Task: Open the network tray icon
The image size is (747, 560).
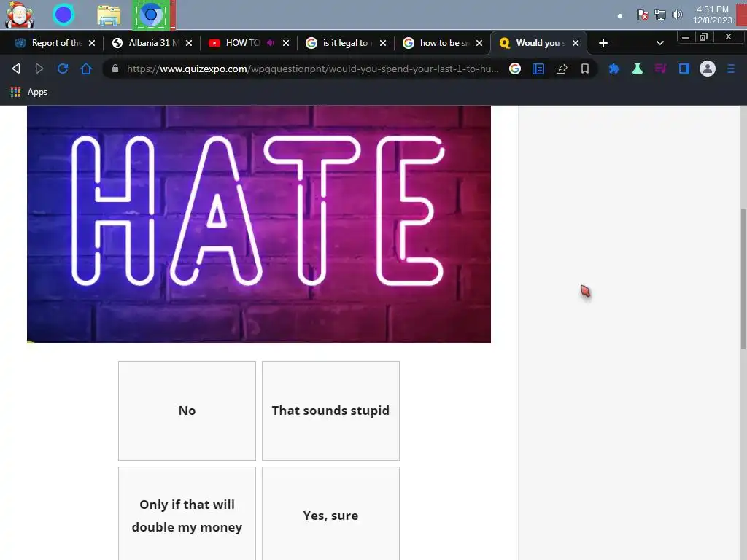Action: tap(659, 15)
